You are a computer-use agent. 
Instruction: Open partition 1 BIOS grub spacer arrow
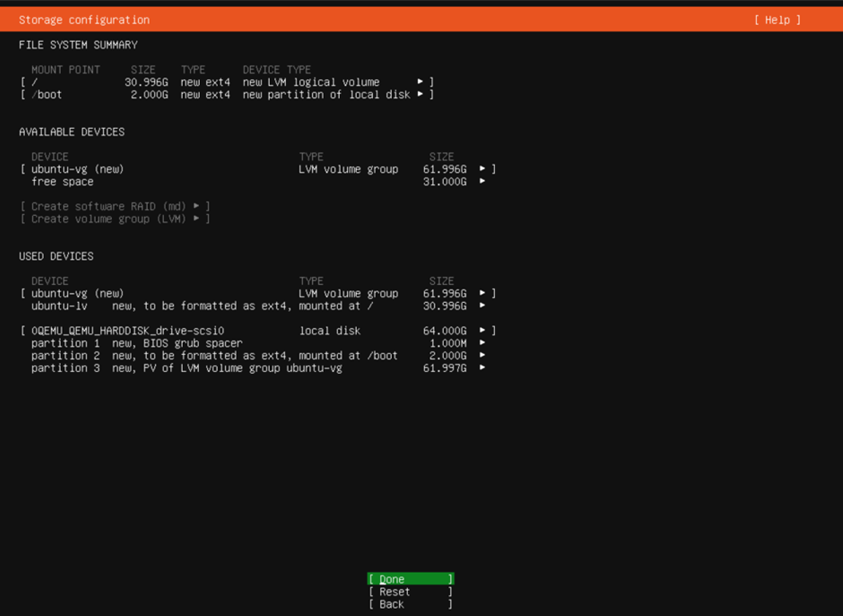pyautogui.click(x=482, y=343)
